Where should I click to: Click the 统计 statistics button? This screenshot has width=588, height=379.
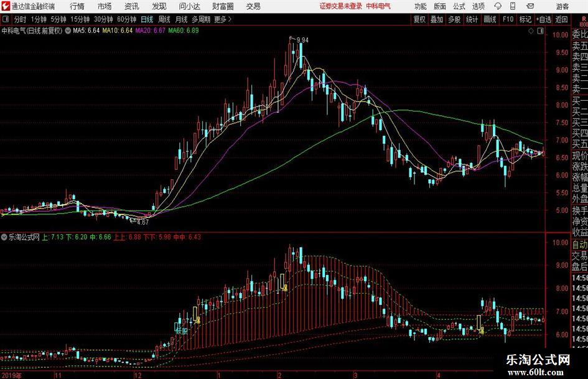click(x=472, y=19)
